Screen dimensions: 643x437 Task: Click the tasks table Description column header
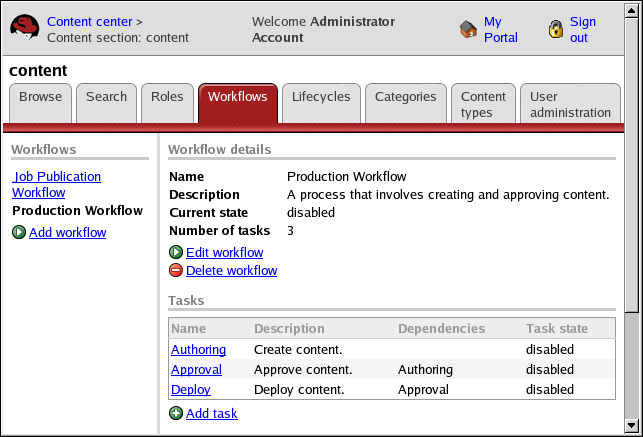(x=289, y=328)
